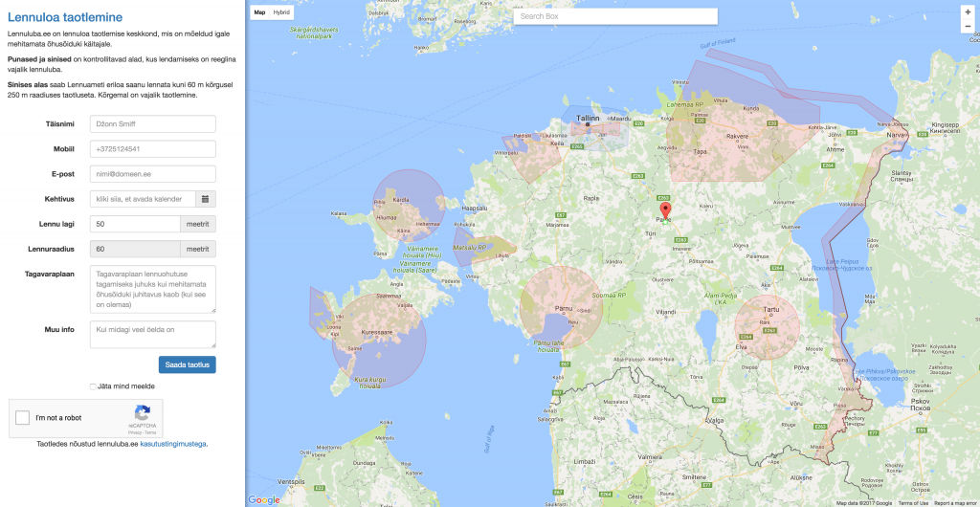Zoom in the map with plus button
Image resolution: width=980 pixels, height=507 pixels.
click(968, 11)
